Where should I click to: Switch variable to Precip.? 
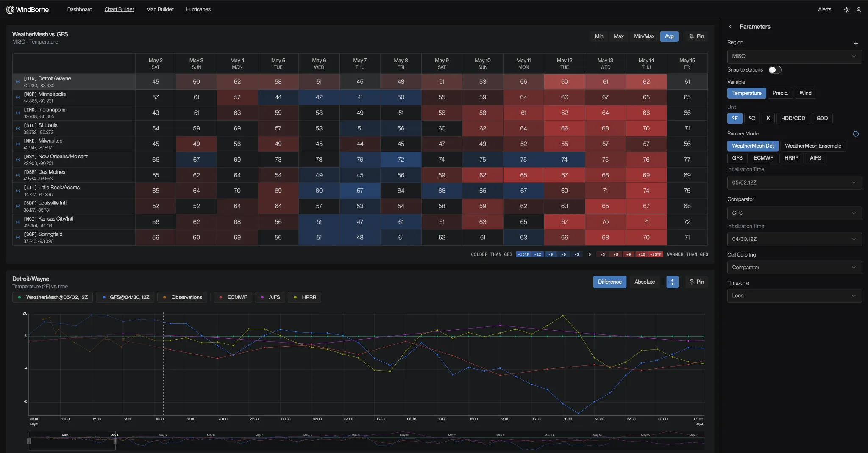click(x=780, y=93)
